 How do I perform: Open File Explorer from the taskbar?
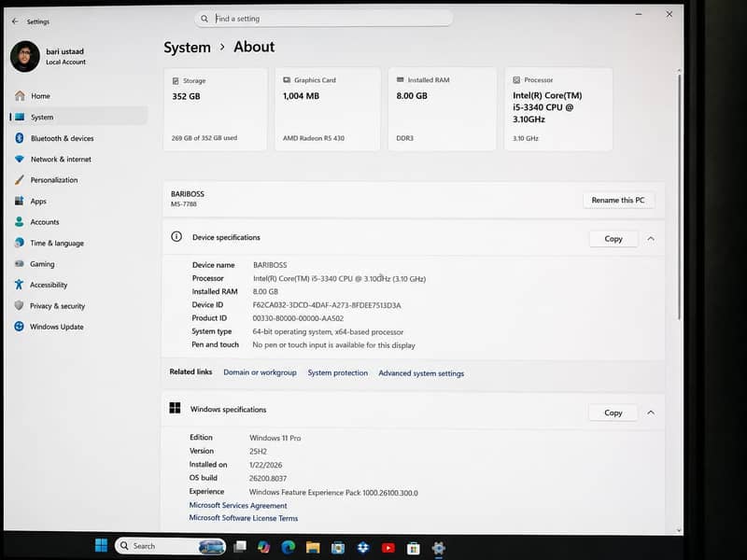(x=313, y=548)
